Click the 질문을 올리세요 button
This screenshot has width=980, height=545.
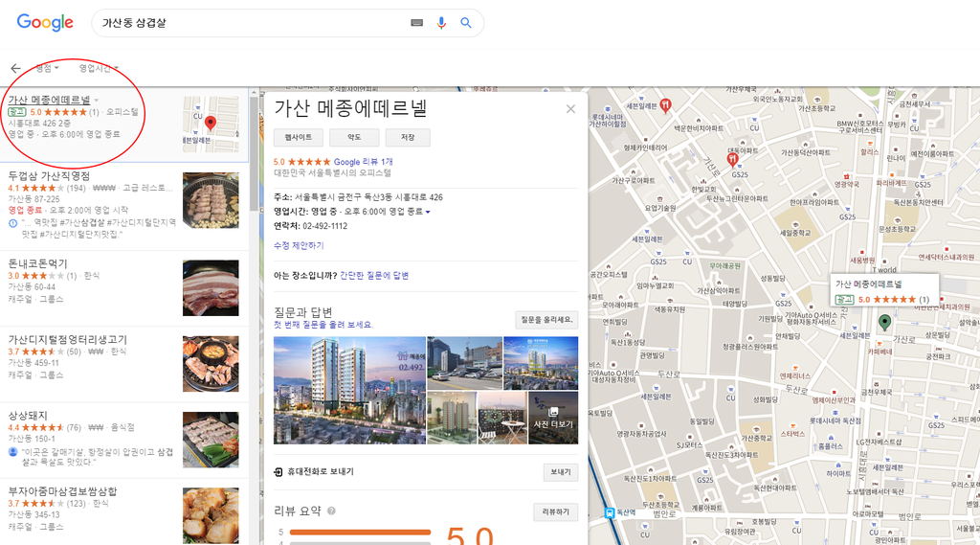pyautogui.click(x=546, y=320)
